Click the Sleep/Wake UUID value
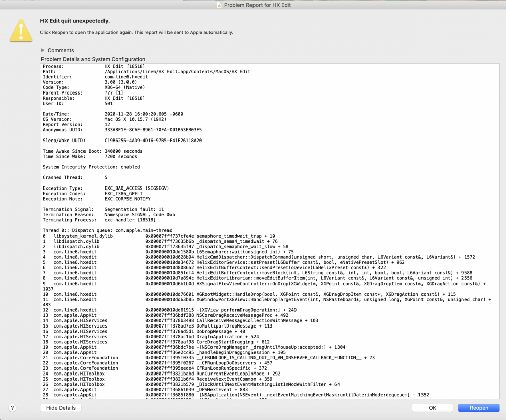506x420 pixels. (153, 141)
